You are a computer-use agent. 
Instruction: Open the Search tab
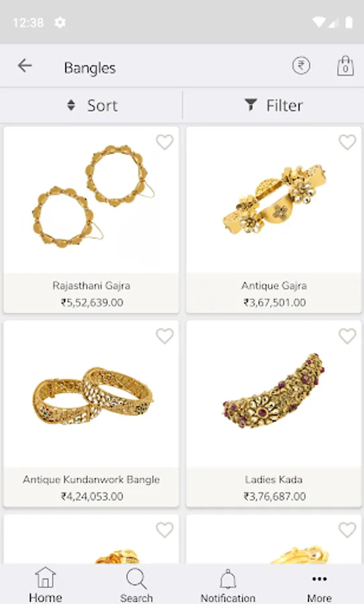pos(136,585)
